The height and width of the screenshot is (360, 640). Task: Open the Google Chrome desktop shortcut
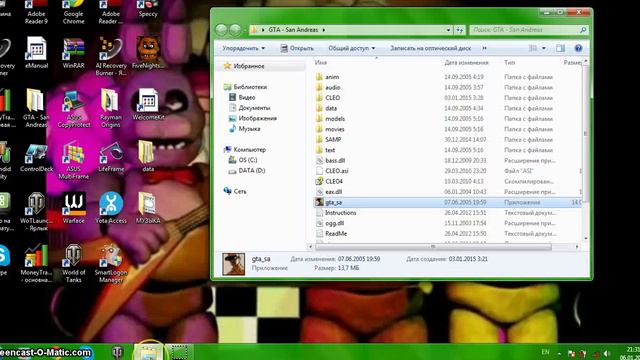click(x=73, y=12)
